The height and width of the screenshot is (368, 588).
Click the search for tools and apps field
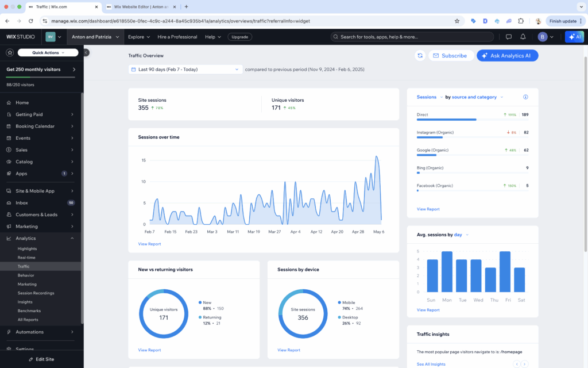pos(412,37)
